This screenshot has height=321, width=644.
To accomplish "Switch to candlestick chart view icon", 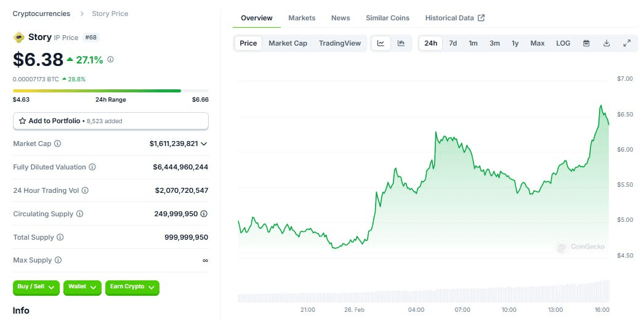I will click(x=401, y=43).
